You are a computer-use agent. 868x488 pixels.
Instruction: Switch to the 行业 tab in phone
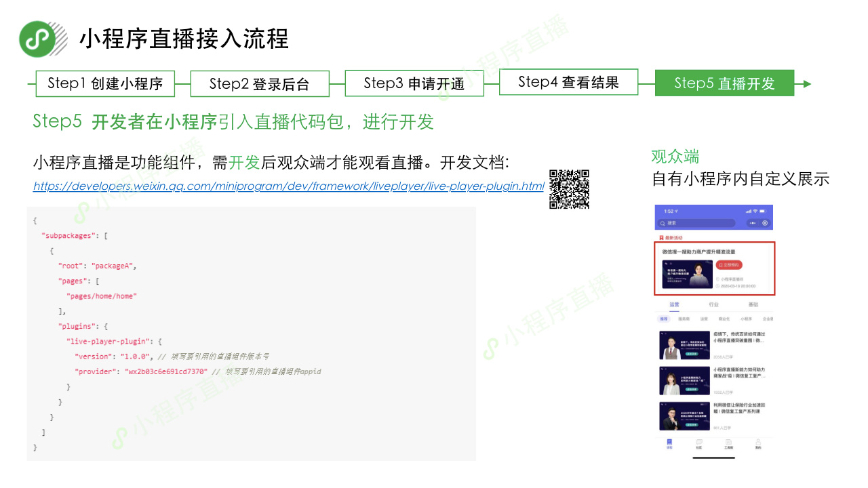click(x=713, y=305)
